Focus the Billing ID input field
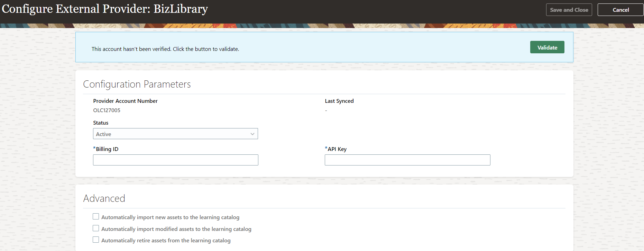Image resolution: width=644 pixels, height=251 pixels. tap(175, 160)
